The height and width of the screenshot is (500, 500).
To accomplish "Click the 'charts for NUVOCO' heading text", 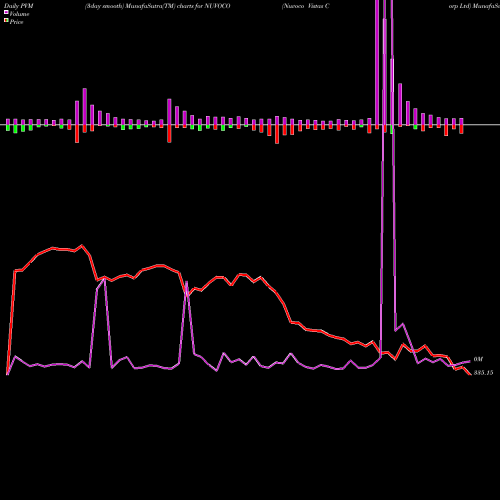I will [204, 6].
